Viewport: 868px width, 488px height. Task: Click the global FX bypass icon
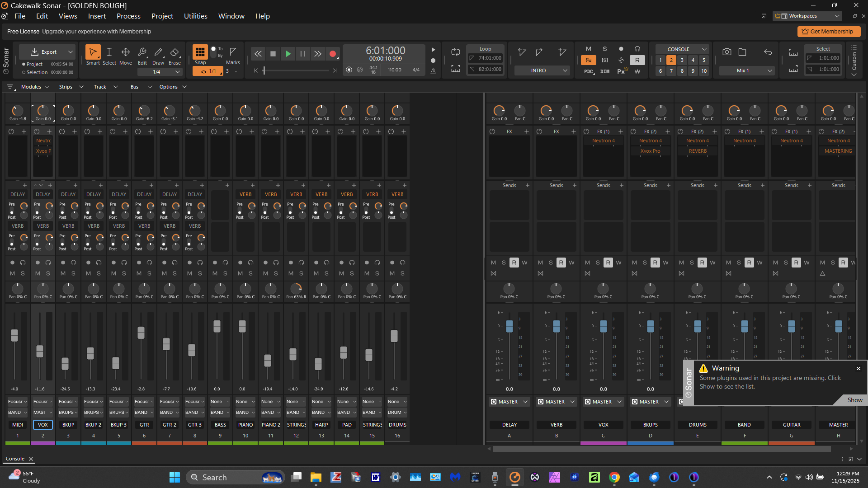(x=588, y=60)
